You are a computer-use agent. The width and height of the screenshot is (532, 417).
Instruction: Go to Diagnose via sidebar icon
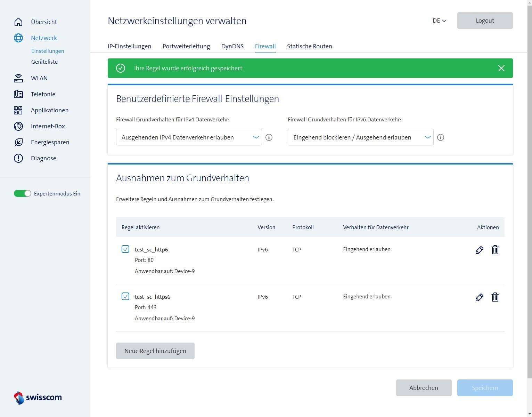pos(18,158)
